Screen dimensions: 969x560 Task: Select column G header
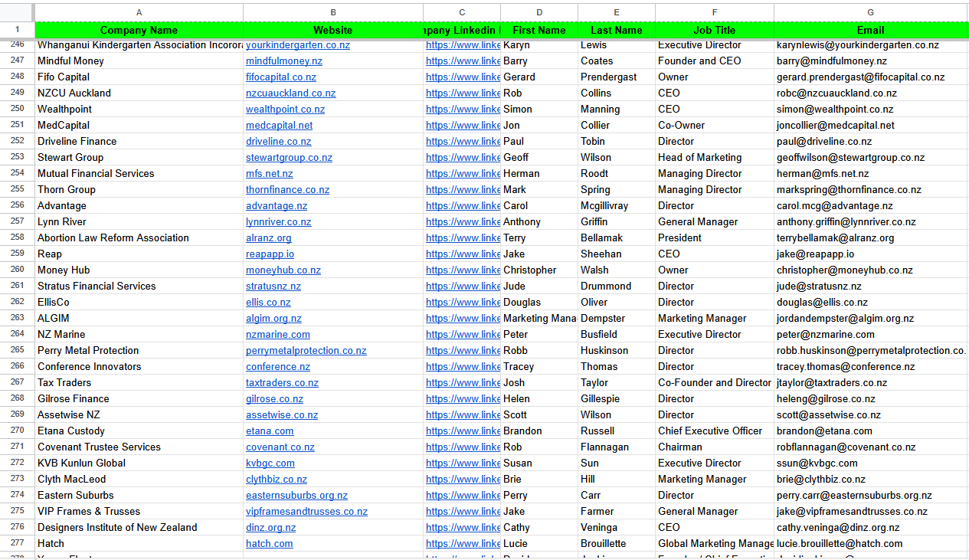pos(871,12)
